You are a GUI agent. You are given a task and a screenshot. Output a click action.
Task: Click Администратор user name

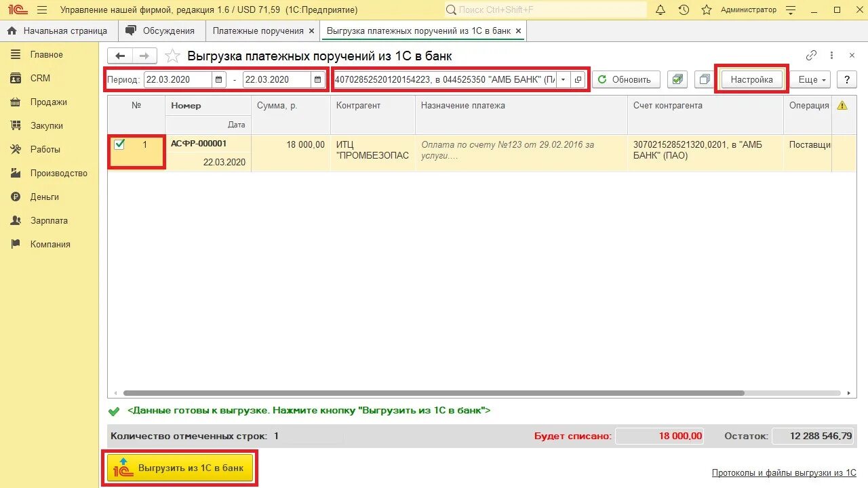pos(749,10)
